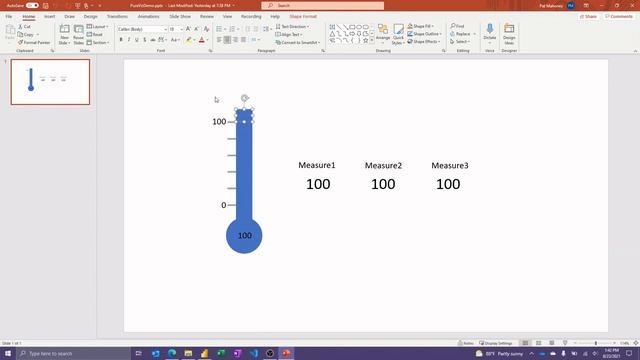Open the Numbering list button
This screenshot has width=640, height=360.
coord(232,29)
